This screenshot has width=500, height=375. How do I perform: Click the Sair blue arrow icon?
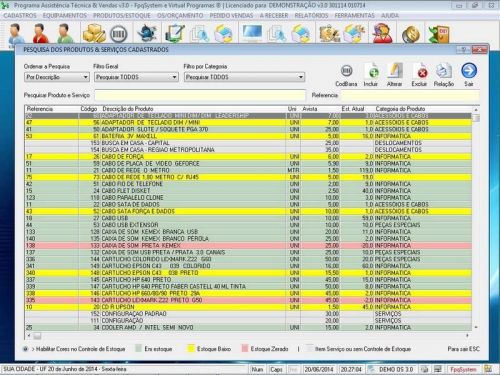[469, 70]
